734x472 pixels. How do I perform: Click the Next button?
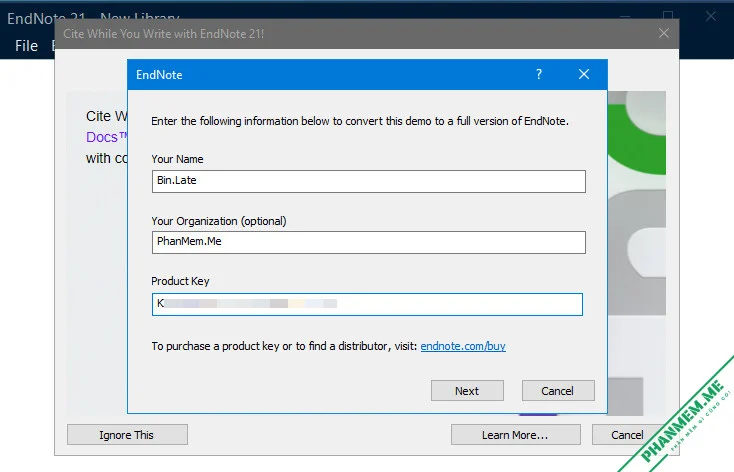pos(467,391)
